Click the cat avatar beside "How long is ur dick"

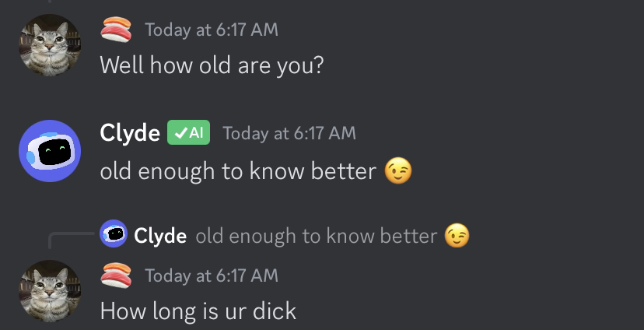tap(50, 291)
